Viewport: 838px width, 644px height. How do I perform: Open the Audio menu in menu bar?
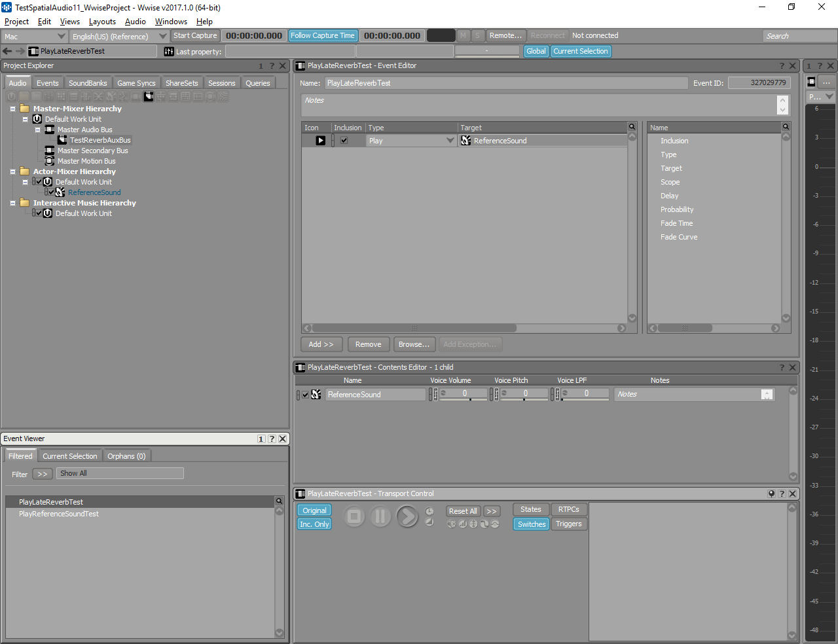click(x=136, y=22)
